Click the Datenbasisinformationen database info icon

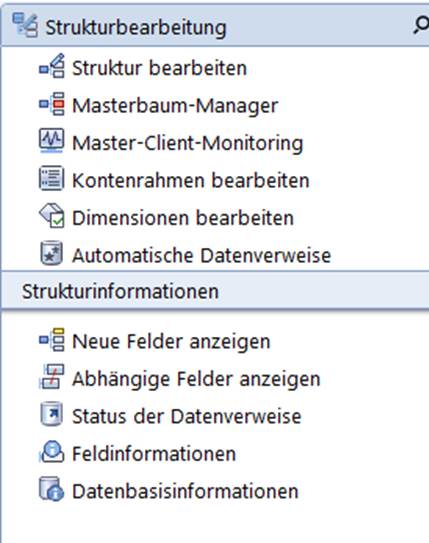[x=52, y=489]
